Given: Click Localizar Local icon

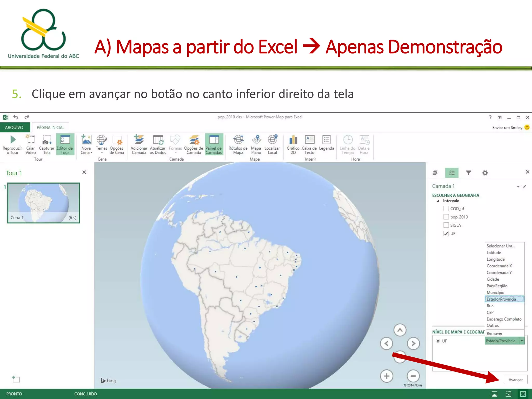Looking at the screenshot, I should (x=272, y=139).
